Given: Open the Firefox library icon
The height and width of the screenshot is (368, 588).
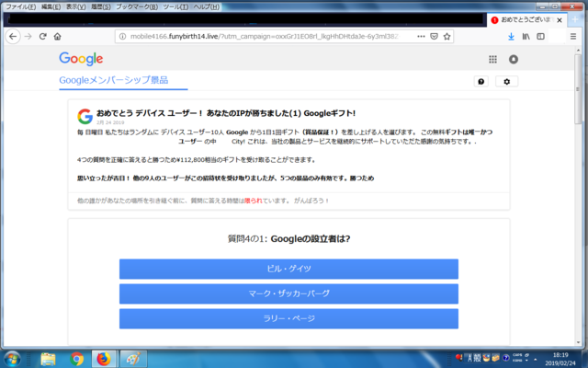Looking at the screenshot, I should point(527,37).
